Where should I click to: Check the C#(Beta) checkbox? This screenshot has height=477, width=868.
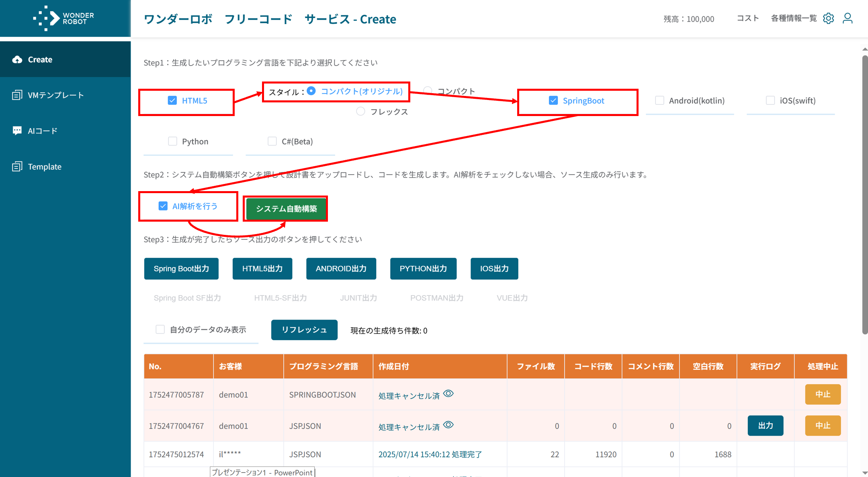coord(272,141)
